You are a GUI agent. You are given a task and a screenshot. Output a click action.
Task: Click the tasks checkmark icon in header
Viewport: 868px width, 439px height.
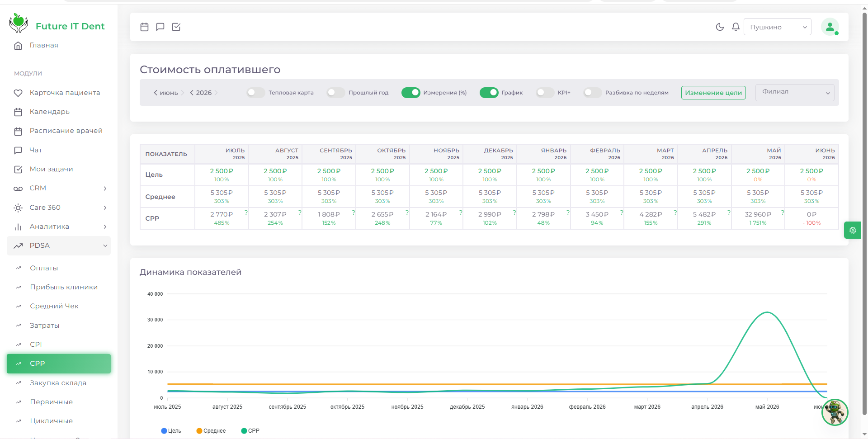click(176, 27)
